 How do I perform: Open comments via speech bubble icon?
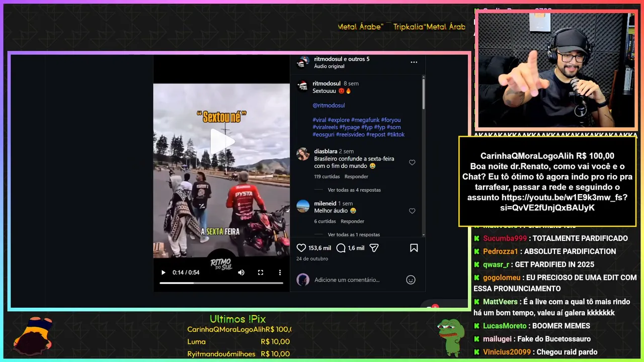(341, 248)
